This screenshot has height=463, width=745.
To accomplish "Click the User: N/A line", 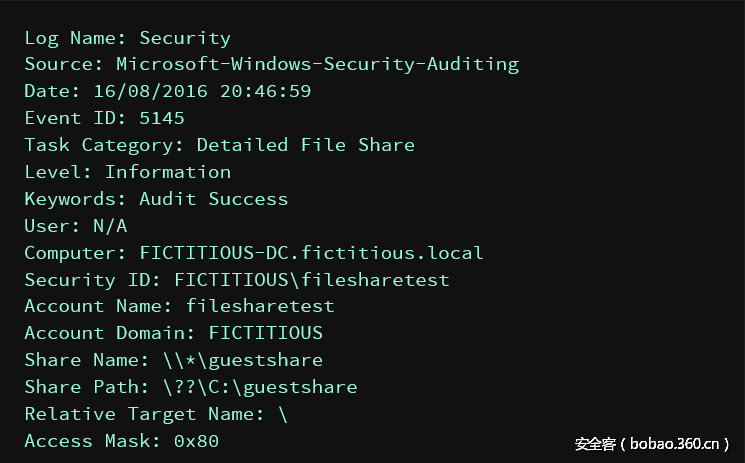I will coord(76,226).
